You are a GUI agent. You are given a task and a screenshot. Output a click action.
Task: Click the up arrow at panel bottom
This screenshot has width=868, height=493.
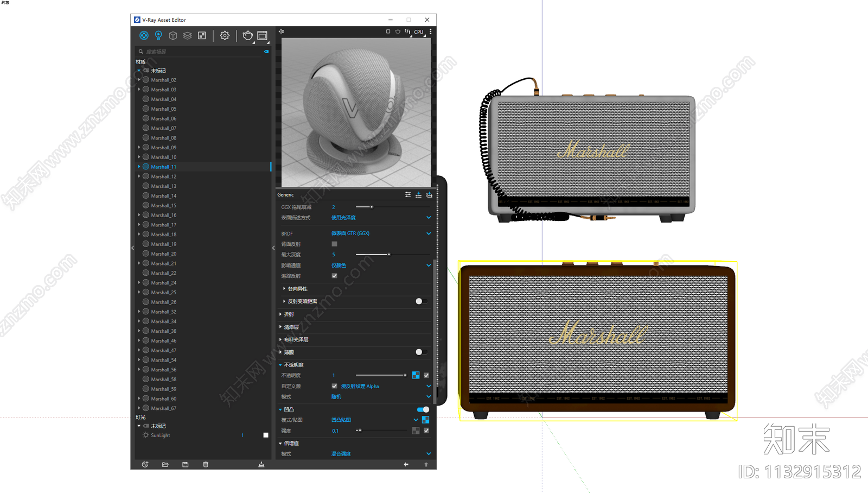426,465
